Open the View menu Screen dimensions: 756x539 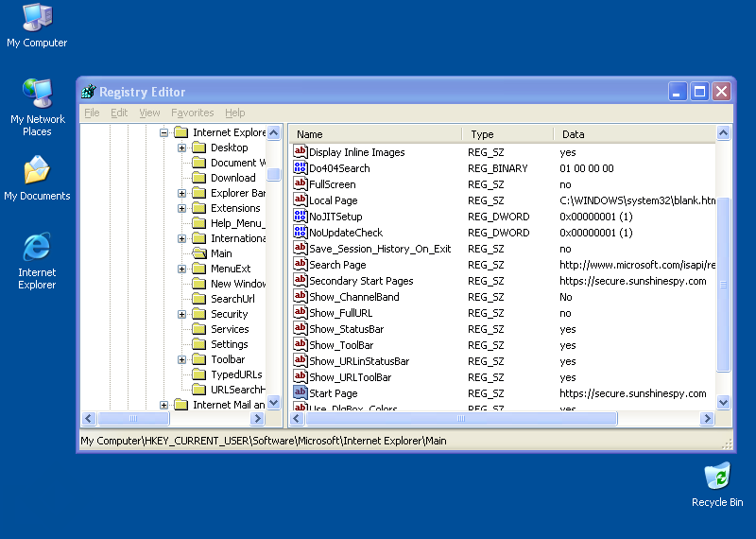[149, 113]
